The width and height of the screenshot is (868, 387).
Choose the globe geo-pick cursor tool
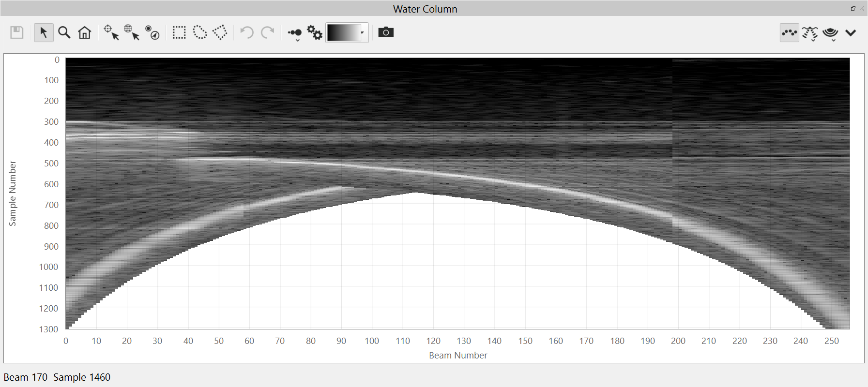pyautogui.click(x=131, y=32)
